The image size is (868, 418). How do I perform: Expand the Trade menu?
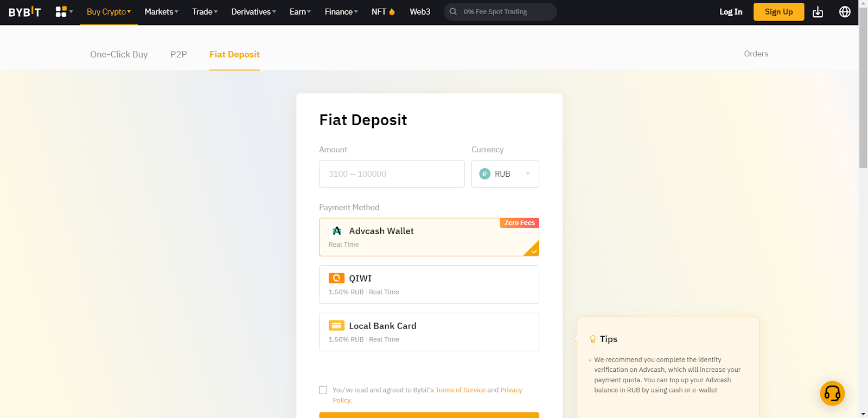[x=205, y=12]
